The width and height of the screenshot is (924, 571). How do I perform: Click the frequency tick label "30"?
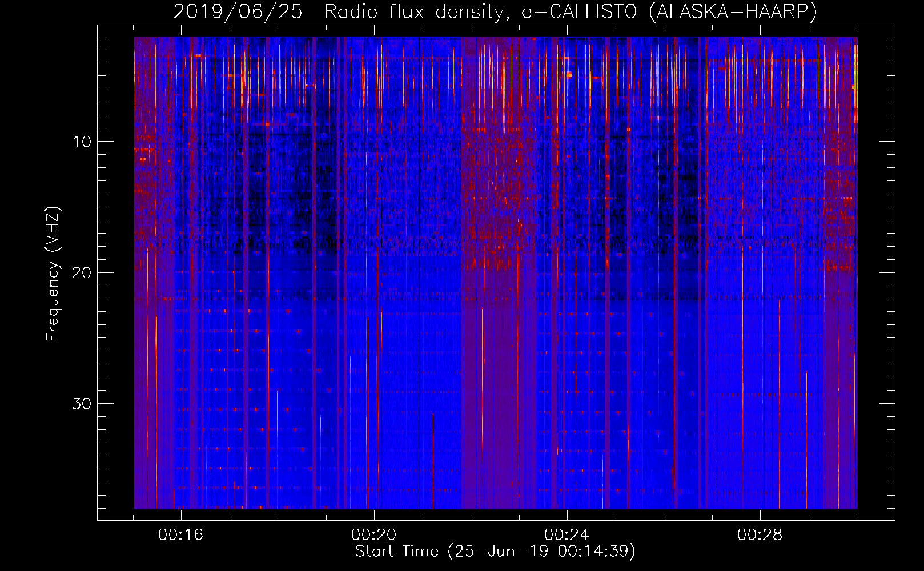(82, 404)
